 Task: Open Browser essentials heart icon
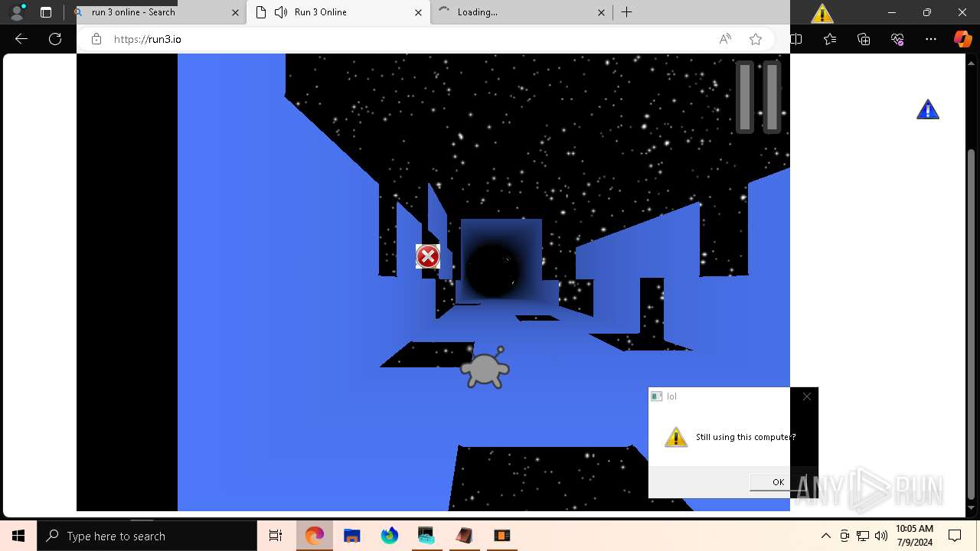pyautogui.click(x=897, y=39)
